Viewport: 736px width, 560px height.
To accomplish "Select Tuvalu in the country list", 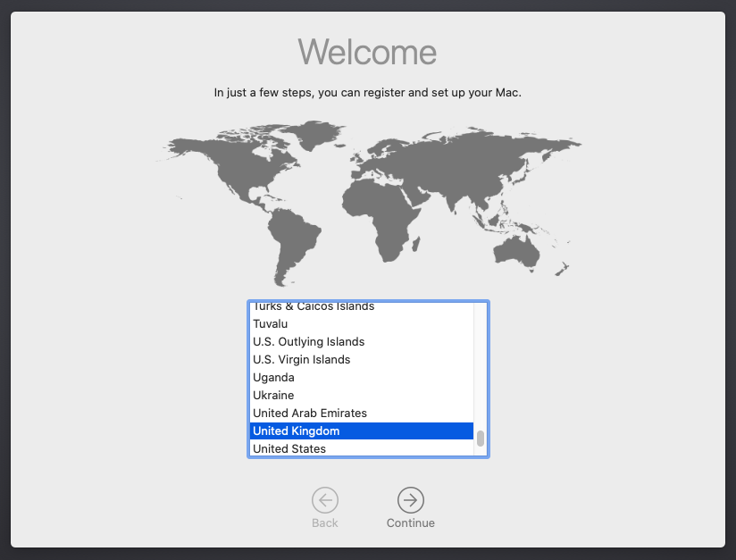I will click(362, 324).
